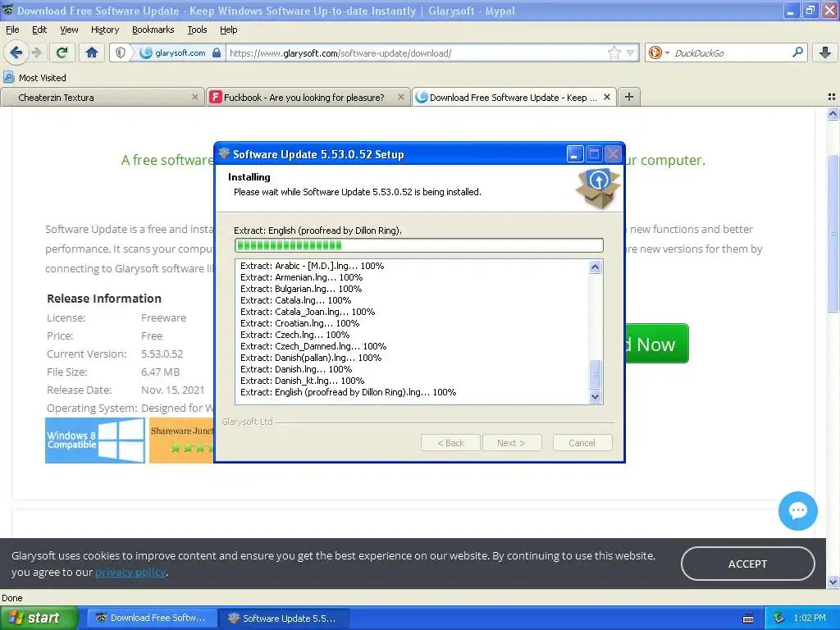The width and height of the screenshot is (840, 630).
Task: Close the Download Free Software Update tab
Action: pyautogui.click(x=607, y=97)
